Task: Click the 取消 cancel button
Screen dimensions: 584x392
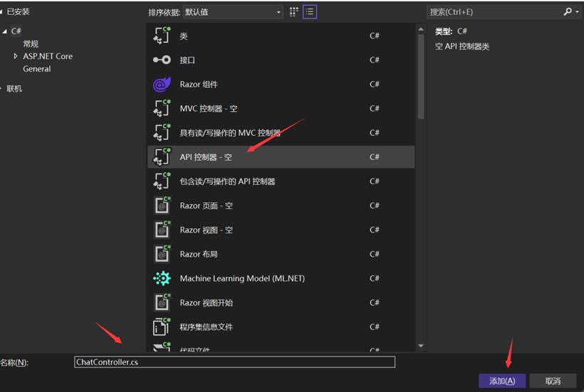Action: click(x=553, y=381)
